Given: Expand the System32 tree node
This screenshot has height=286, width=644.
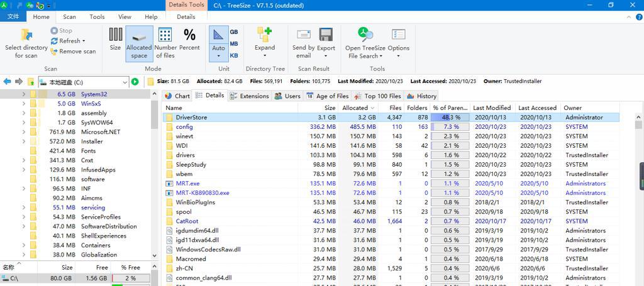Looking at the screenshot, I should coord(25,94).
